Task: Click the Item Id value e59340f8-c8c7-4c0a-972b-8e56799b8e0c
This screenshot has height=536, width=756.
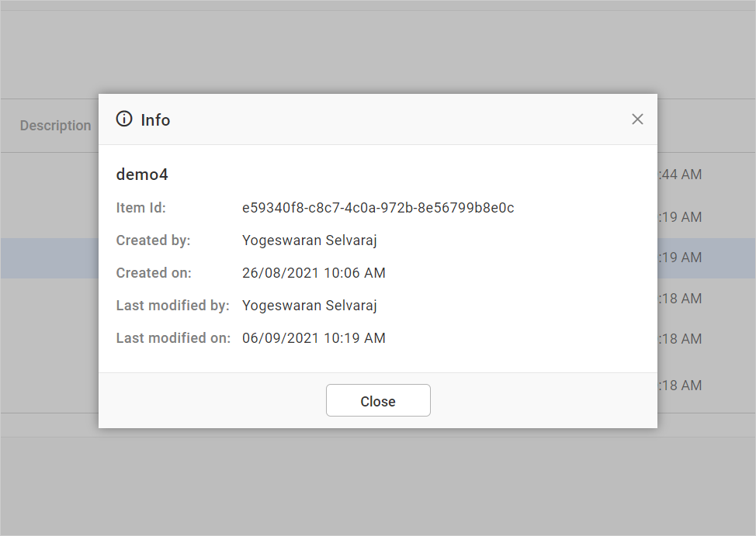Action: click(379, 207)
